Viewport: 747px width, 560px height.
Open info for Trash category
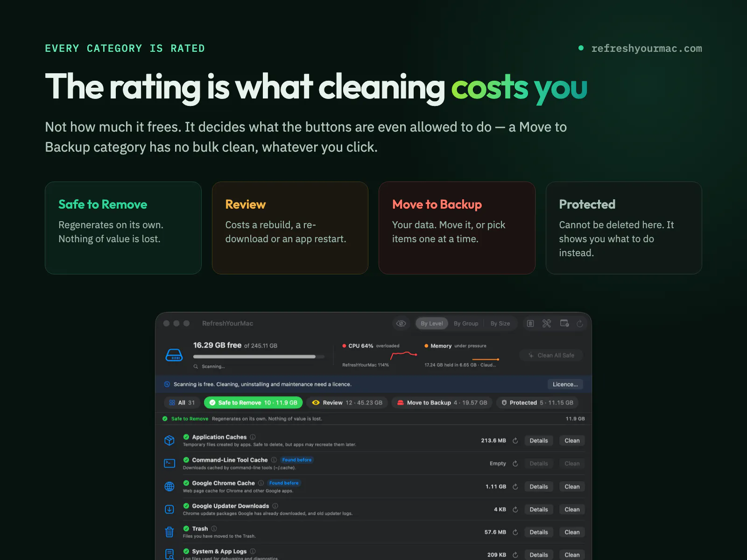[x=214, y=529]
